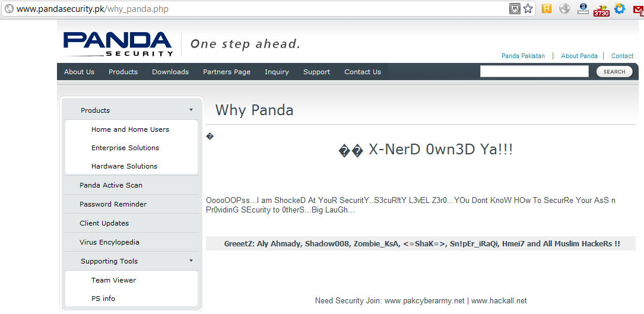Open Enterprise Solutions sidebar link
644x314 pixels.
click(x=125, y=148)
